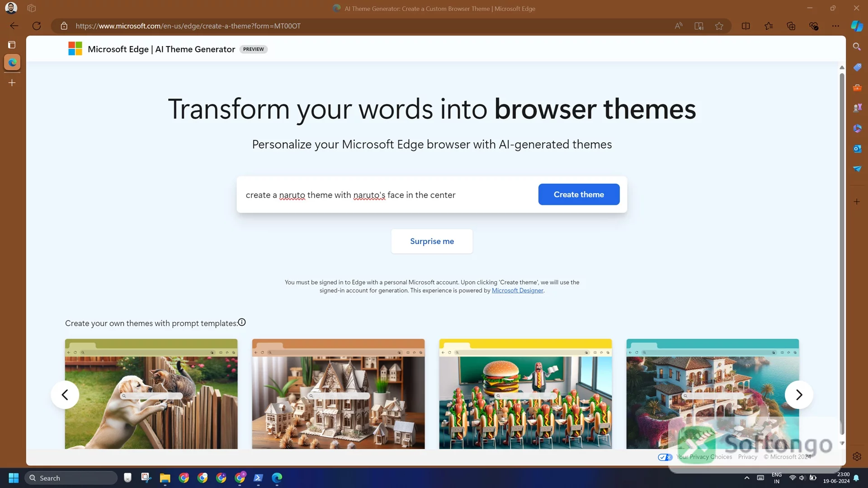Open the vertical tab actions menu icon
Viewport: 868px width, 488px height.
(12, 45)
